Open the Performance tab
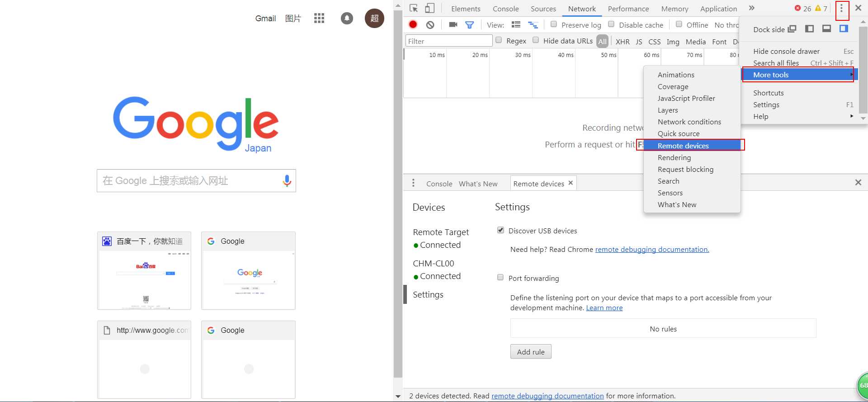Viewport: 868px width, 402px height. (x=628, y=9)
